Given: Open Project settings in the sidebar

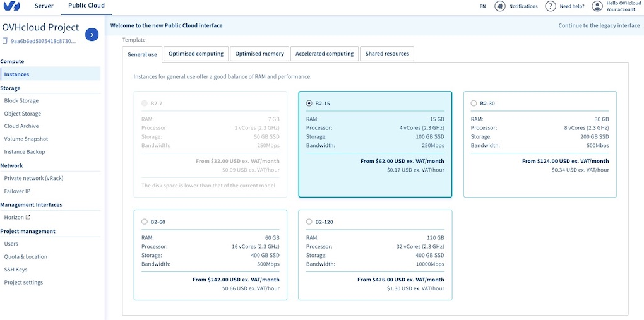Looking at the screenshot, I should pos(23,283).
